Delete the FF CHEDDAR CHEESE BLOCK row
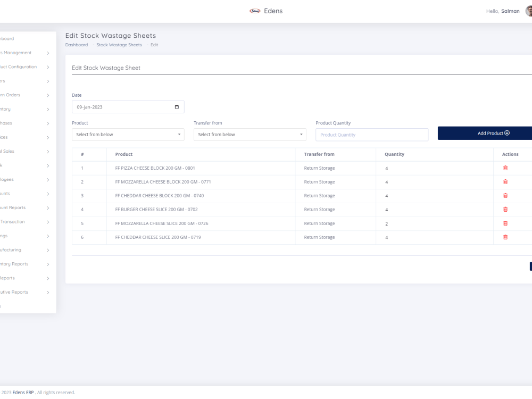 coord(505,196)
